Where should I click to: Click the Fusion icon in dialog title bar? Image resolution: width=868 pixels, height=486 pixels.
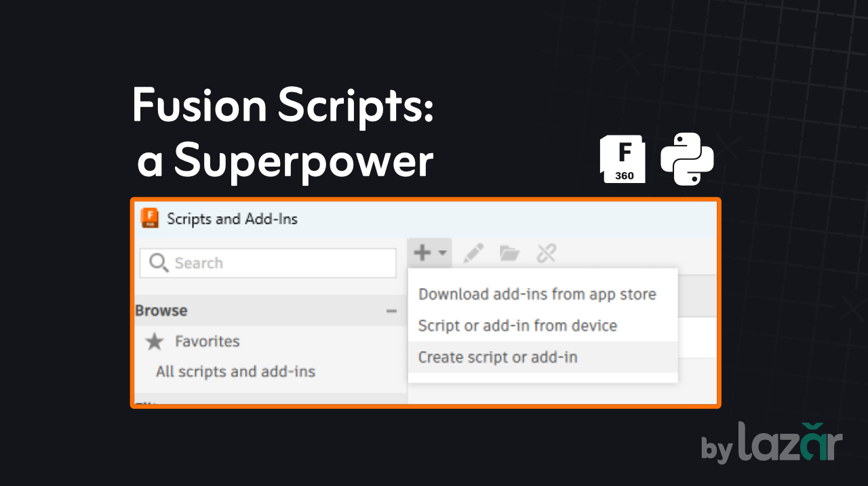tap(149, 218)
